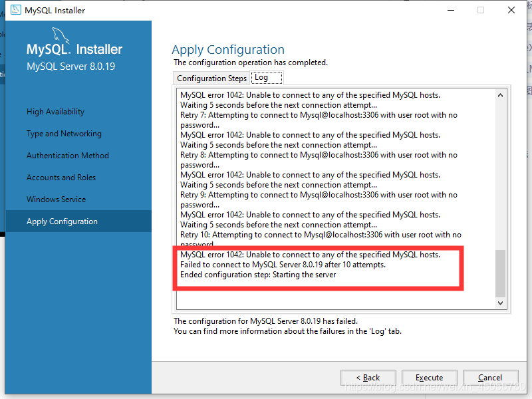The height and width of the screenshot is (399, 532).
Task: Select the Log tab
Action: [267, 77]
